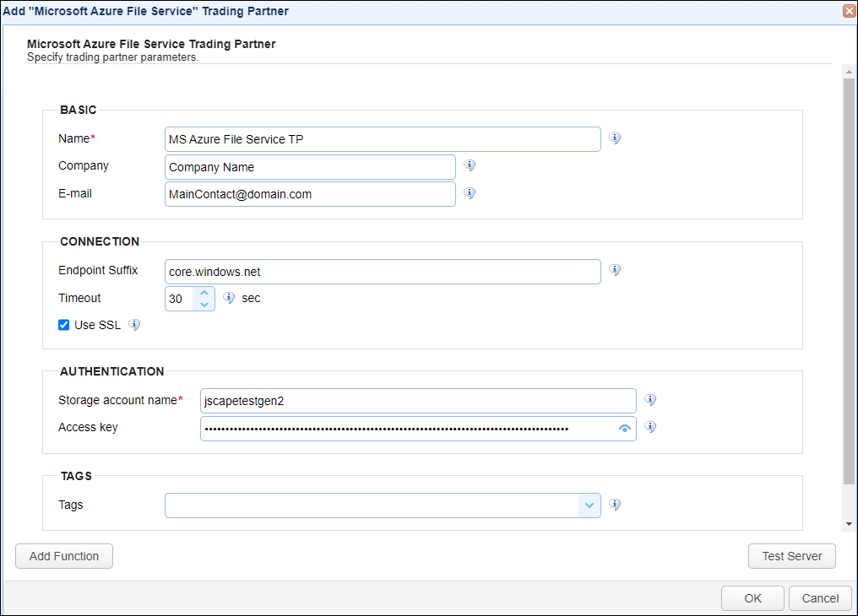Image resolution: width=858 pixels, height=616 pixels.
Task: Edit the Endpoint Suffix field
Action: (x=383, y=272)
